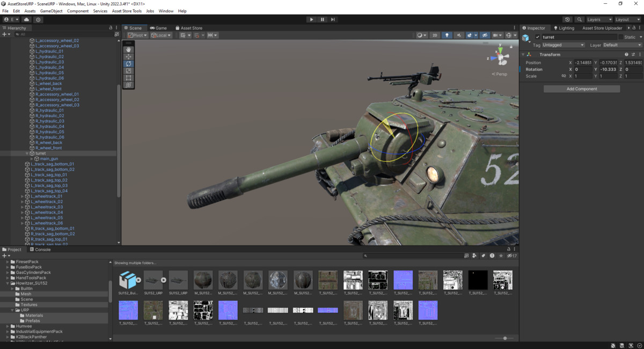Toggle 2D scene view mode
The height and width of the screenshot is (349, 644).
click(x=436, y=35)
